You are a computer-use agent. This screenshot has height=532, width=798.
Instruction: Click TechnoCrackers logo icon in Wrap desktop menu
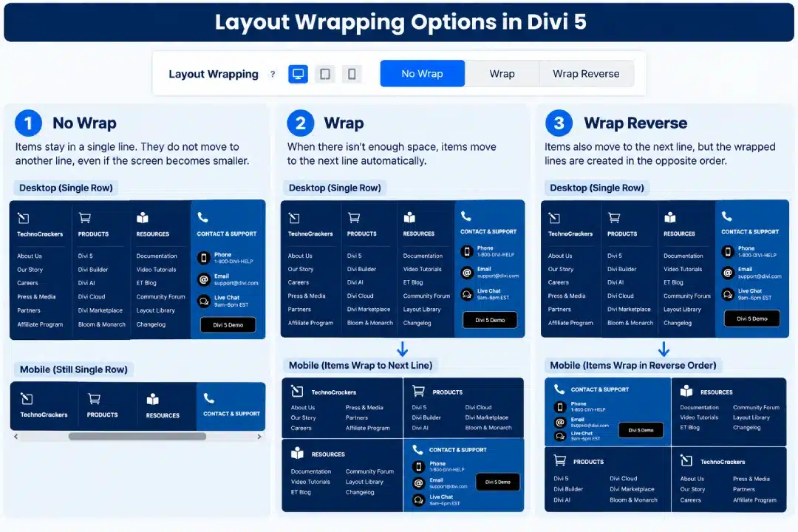pos(294,219)
